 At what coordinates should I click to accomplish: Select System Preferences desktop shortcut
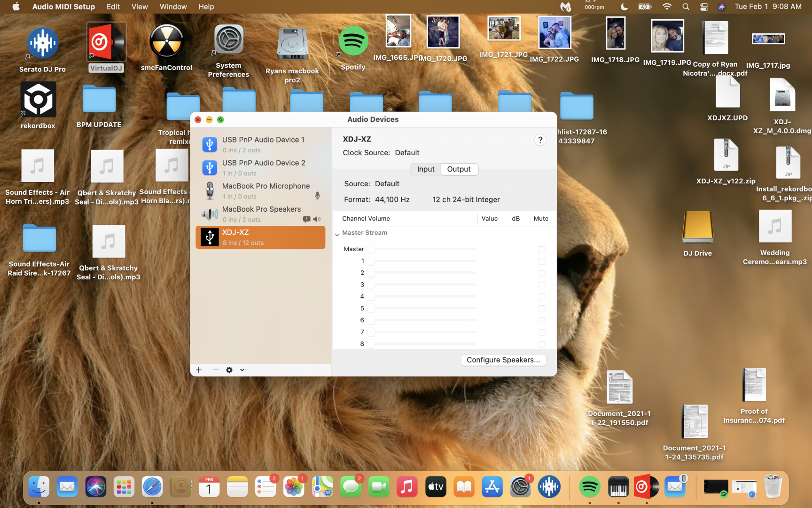click(228, 51)
